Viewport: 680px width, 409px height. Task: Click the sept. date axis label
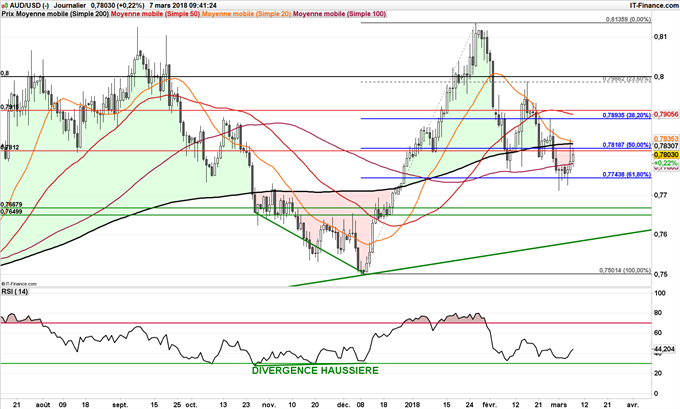120,405
